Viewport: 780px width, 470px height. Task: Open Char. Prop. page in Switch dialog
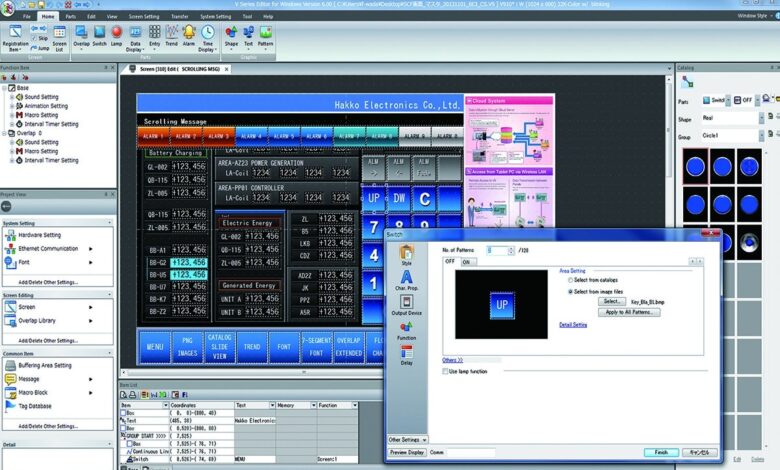click(406, 280)
